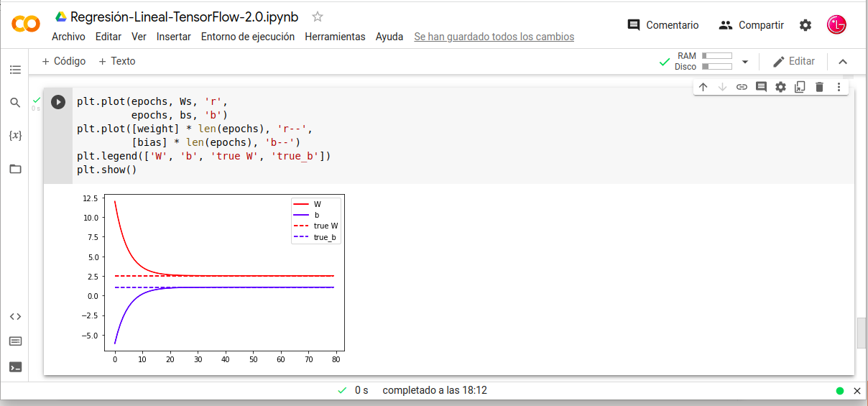This screenshot has width=868, height=406.
Task: Open the variables {x} panel
Action: point(15,135)
